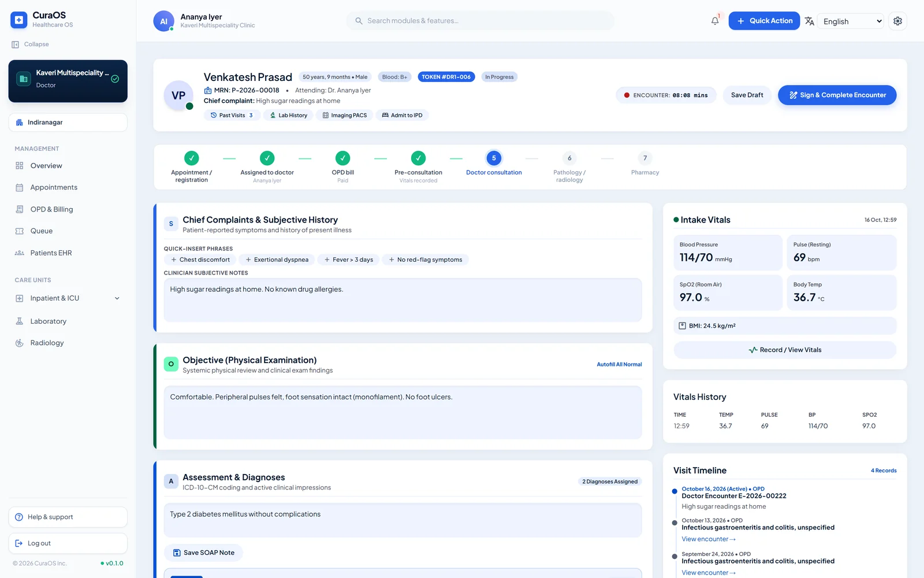Click Record / View Vitals

785,350
